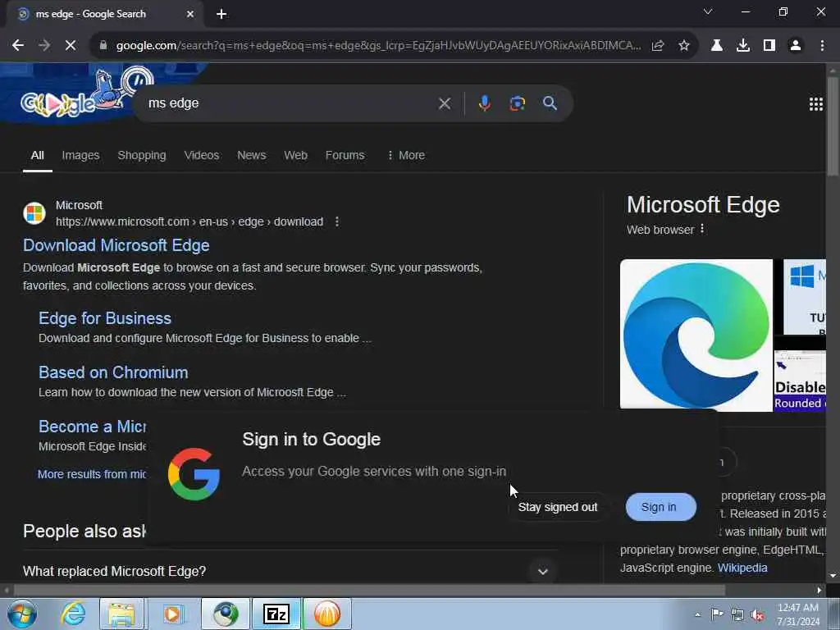Switch to the News tab
Viewport: 840px width, 630px height.
click(x=251, y=155)
